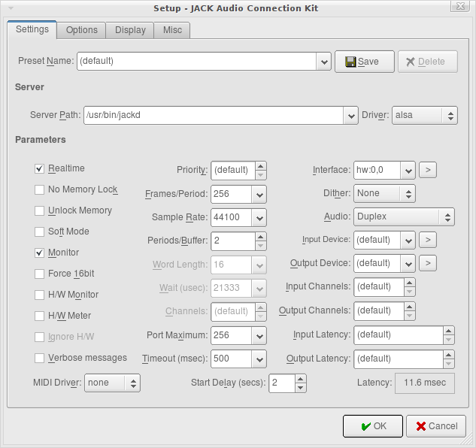Increase the Periods/Buffer value
Screen dimensions: 476x448
point(260,237)
